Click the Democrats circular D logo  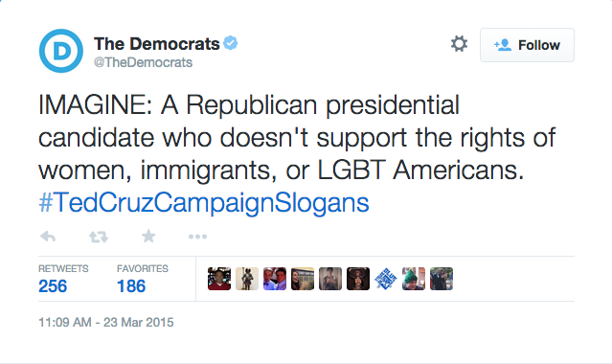coord(61,51)
